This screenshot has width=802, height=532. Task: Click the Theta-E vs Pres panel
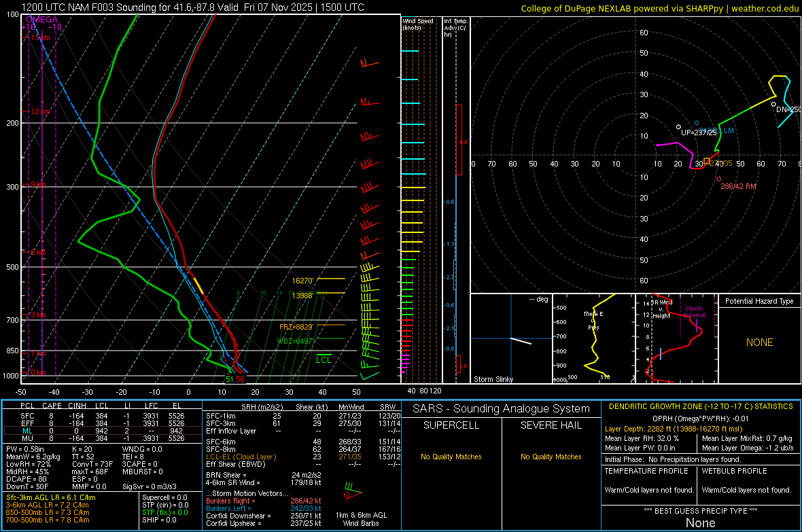593,338
